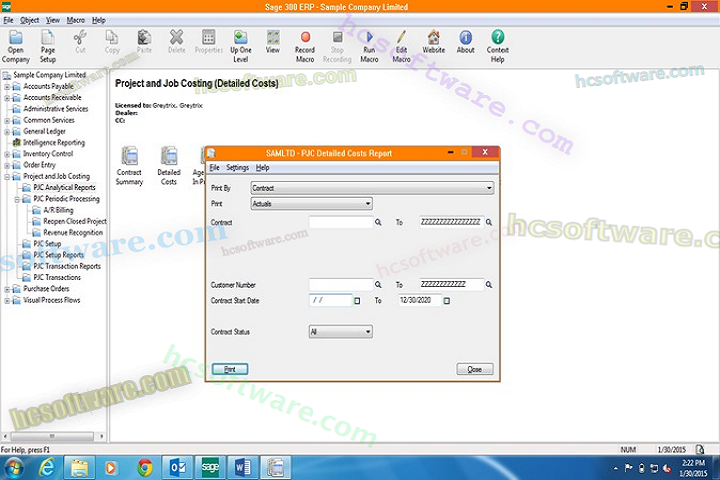
Task: Go Up One Level in toolbar
Action: (241, 46)
